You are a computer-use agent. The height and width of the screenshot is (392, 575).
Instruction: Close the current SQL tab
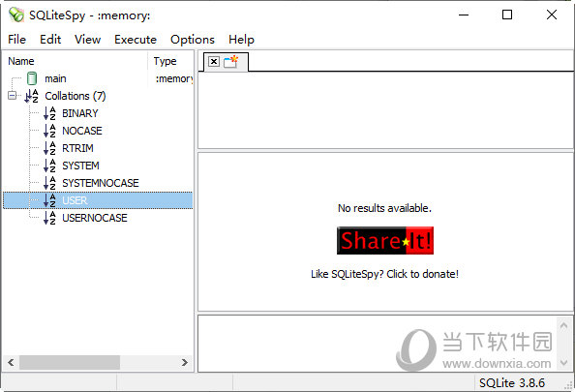click(214, 62)
